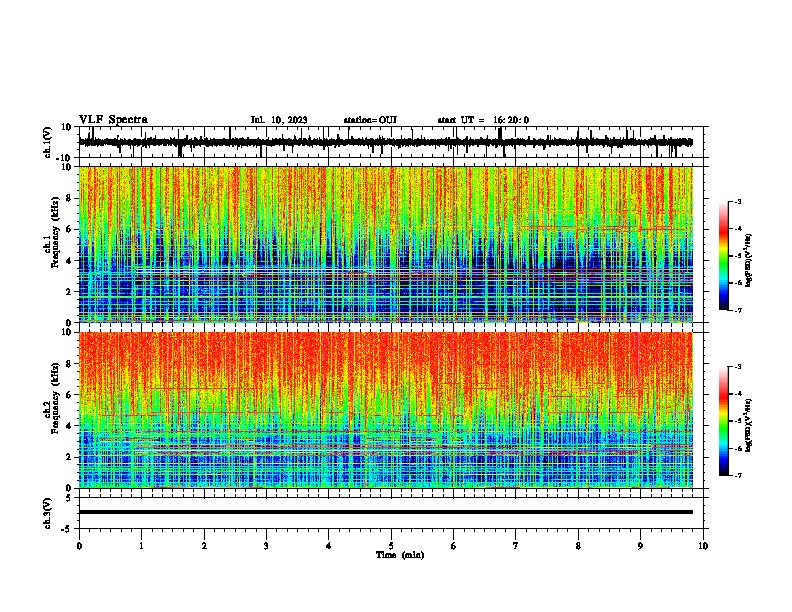Screen dimensions: 792x612
Task: Click time axis tick label 5
Action: tap(391, 546)
